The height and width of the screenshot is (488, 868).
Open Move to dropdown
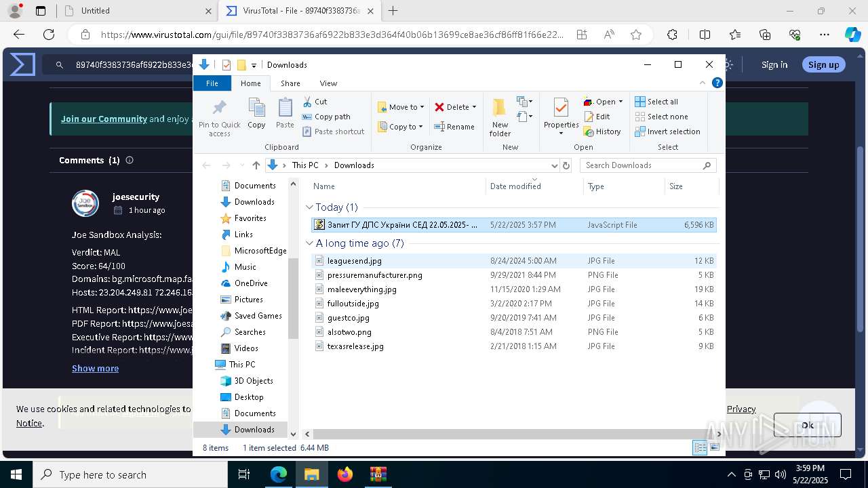pos(401,107)
